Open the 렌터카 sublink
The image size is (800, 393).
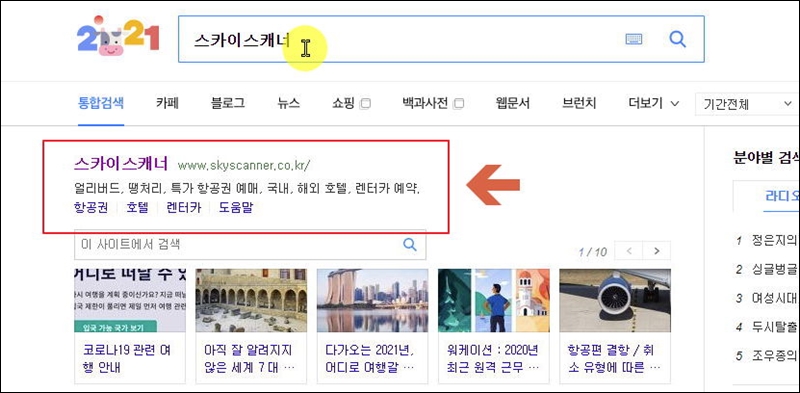pyautogui.click(x=184, y=208)
